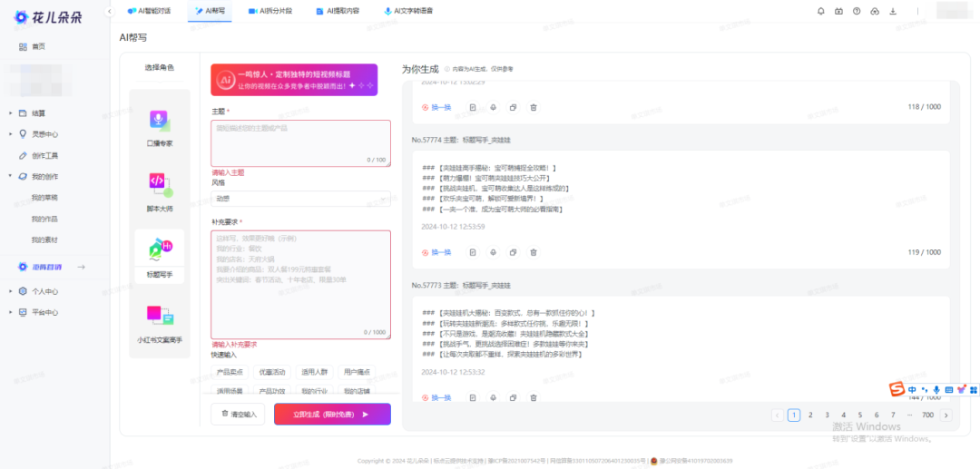Open 我的素材 in the sidebar
980x469 pixels.
45,239
